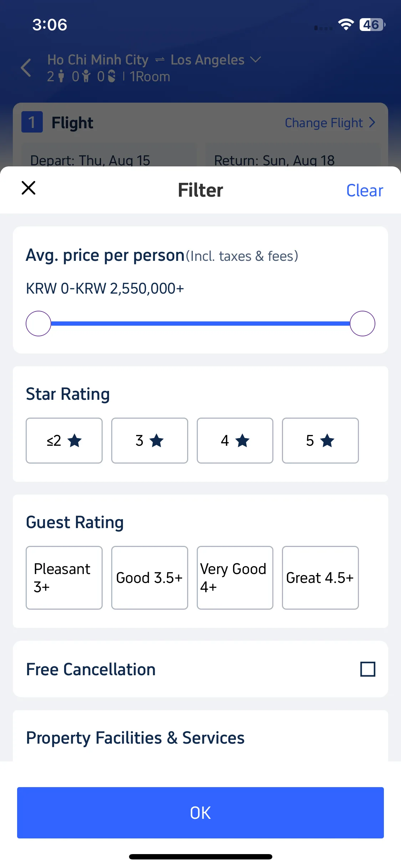This screenshot has width=401, height=868.
Task: Select Great 4.5+ guest rating
Action: (320, 578)
